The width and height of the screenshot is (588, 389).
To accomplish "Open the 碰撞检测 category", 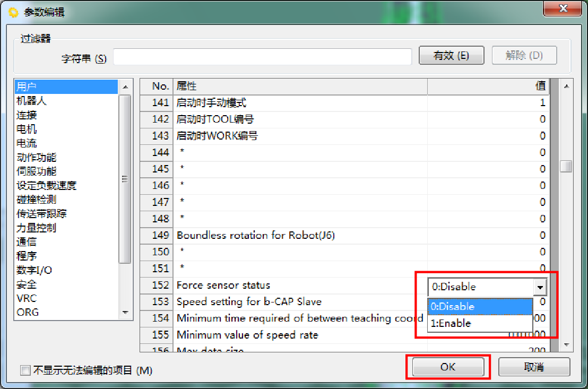I will tap(36, 200).
